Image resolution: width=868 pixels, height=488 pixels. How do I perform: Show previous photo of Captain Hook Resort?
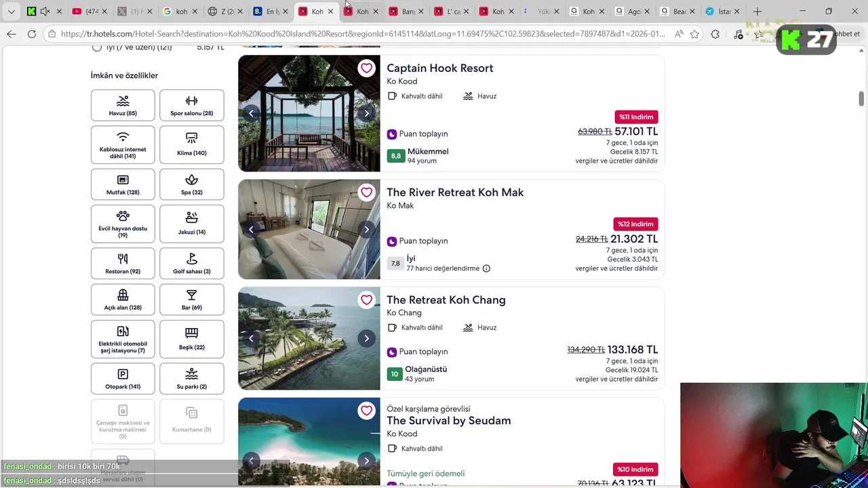[251, 113]
